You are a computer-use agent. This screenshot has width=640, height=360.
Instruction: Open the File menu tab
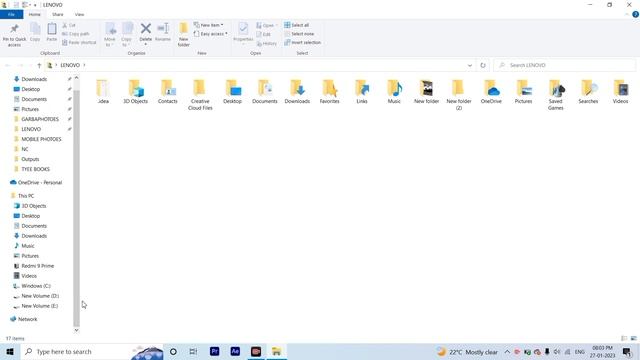(11, 15)
